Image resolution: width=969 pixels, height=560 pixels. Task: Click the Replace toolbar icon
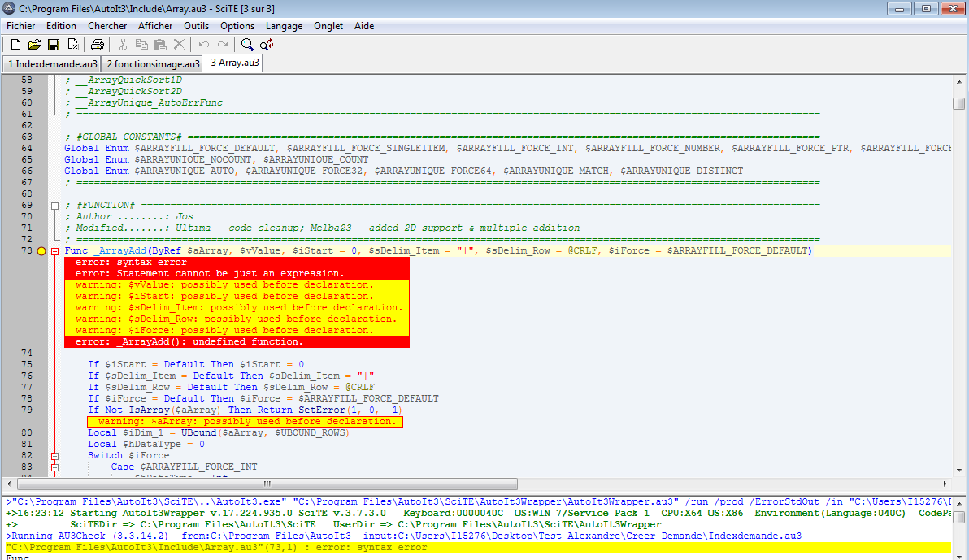[x=266, y=44]
